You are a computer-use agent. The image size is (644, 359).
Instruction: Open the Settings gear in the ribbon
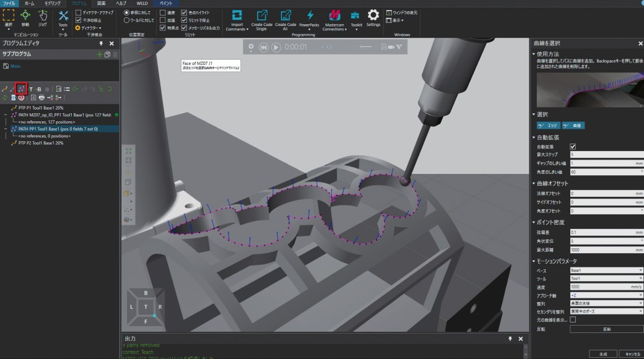[x=373, y=17]
